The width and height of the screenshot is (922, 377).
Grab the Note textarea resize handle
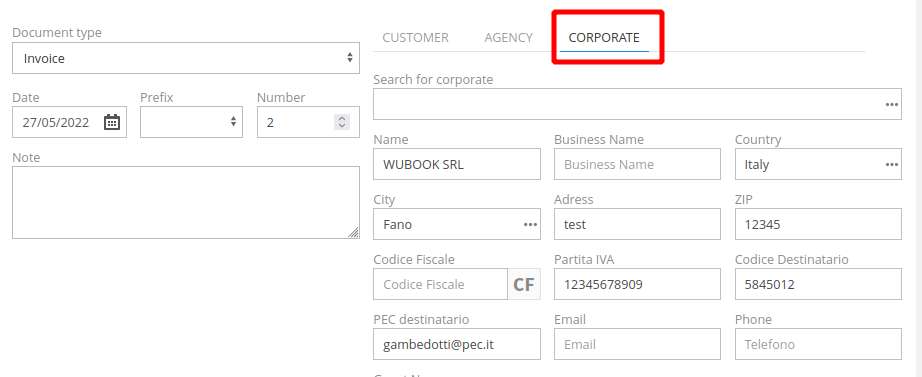(x=353, y=233)
